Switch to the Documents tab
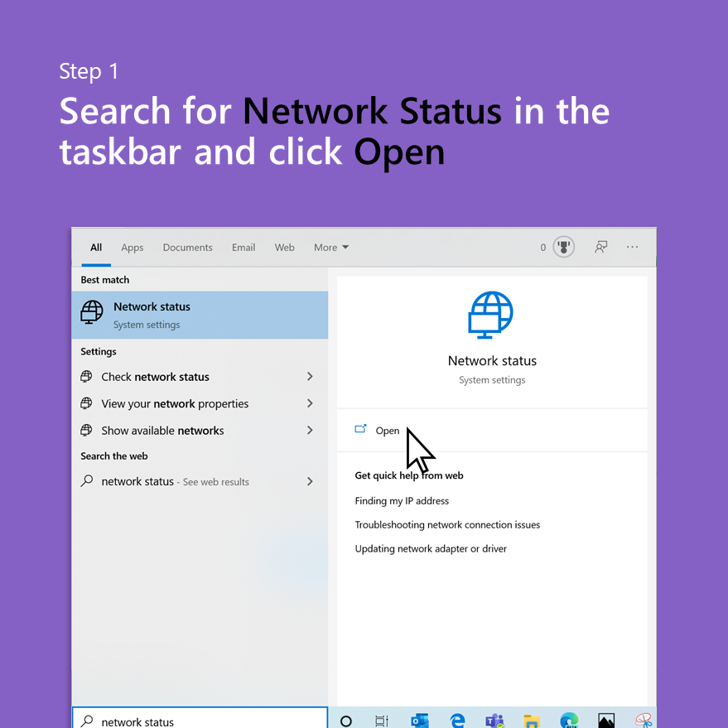Viewport: 728px width, 728px height. pyautogui.click(x=187, y=247)
